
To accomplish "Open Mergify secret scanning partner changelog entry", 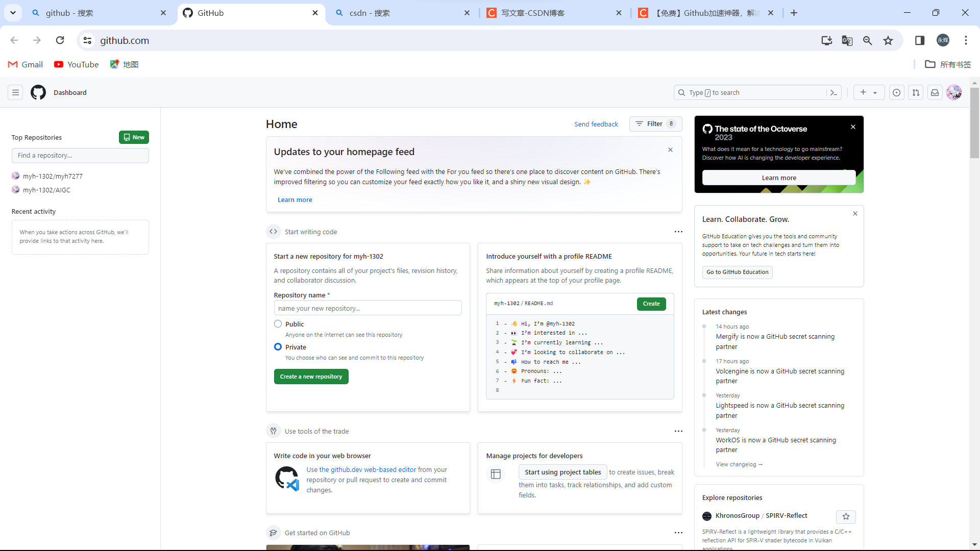I will click(775, 341).
